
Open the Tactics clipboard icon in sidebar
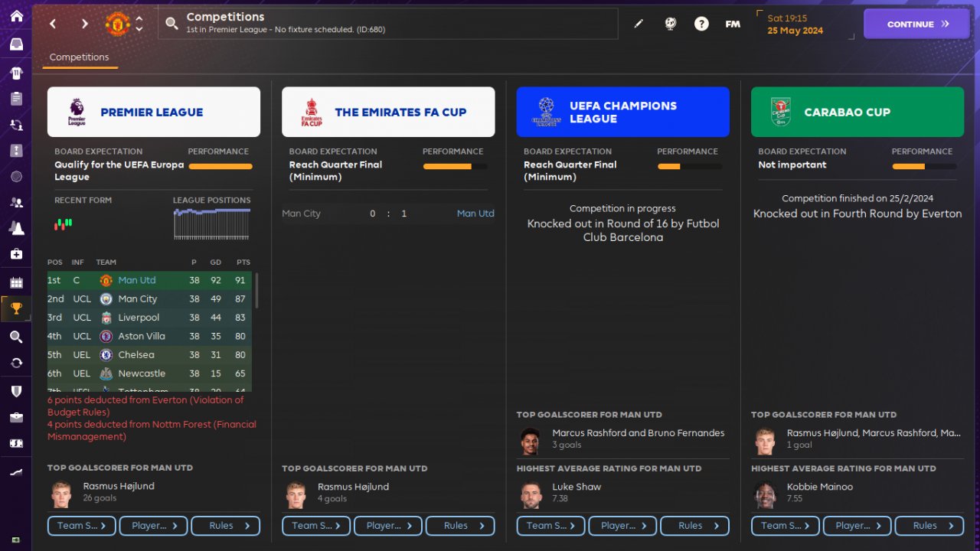click(16, 99)
